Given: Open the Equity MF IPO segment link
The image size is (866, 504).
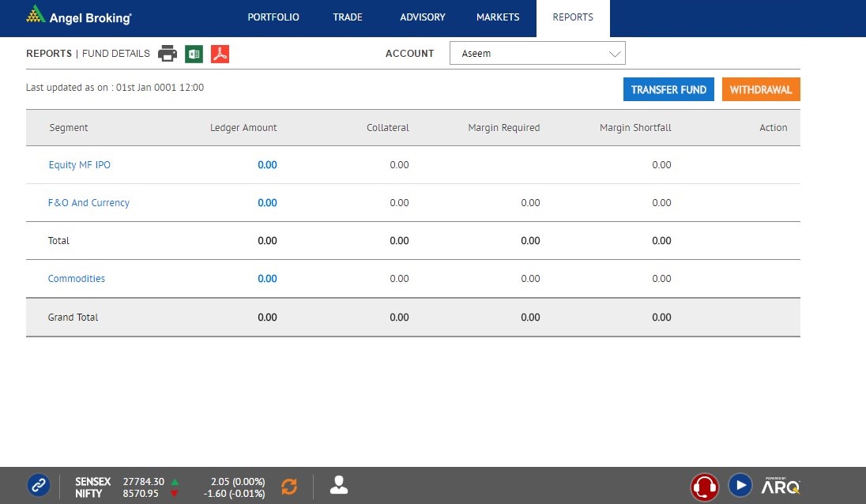Looking at the screenshot, I should coord(79,165).
